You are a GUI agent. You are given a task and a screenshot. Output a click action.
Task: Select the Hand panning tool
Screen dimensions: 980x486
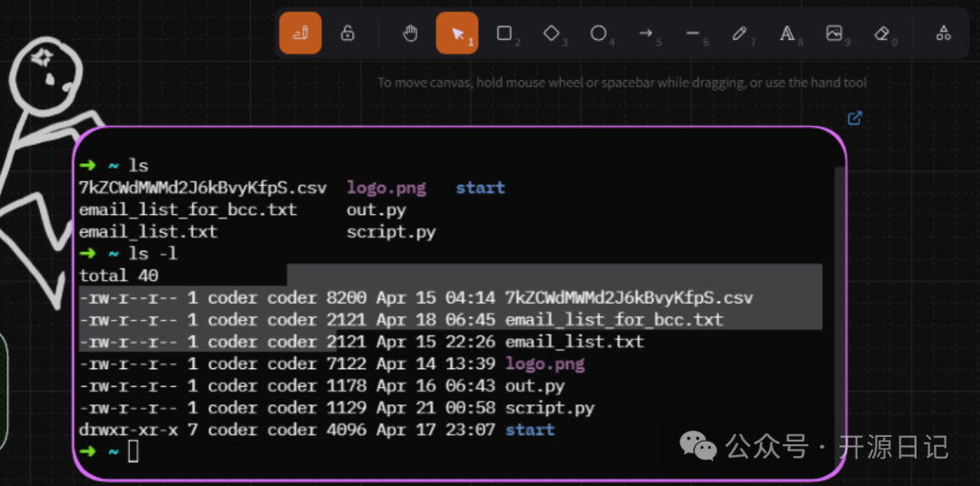tap(410, 34)
